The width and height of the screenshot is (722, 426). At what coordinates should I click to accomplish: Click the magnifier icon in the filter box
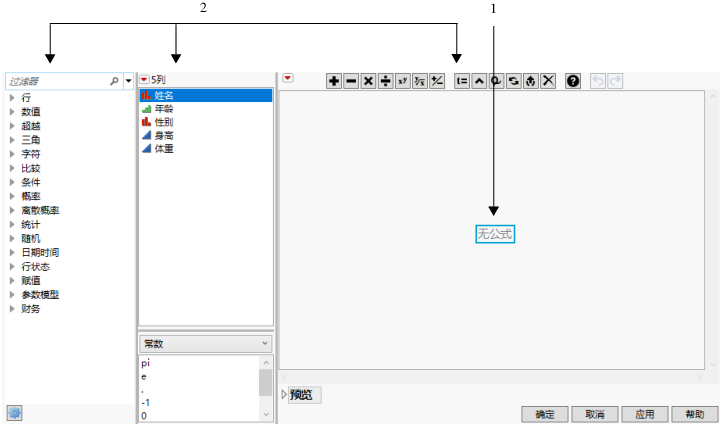[x=114, y=81]
